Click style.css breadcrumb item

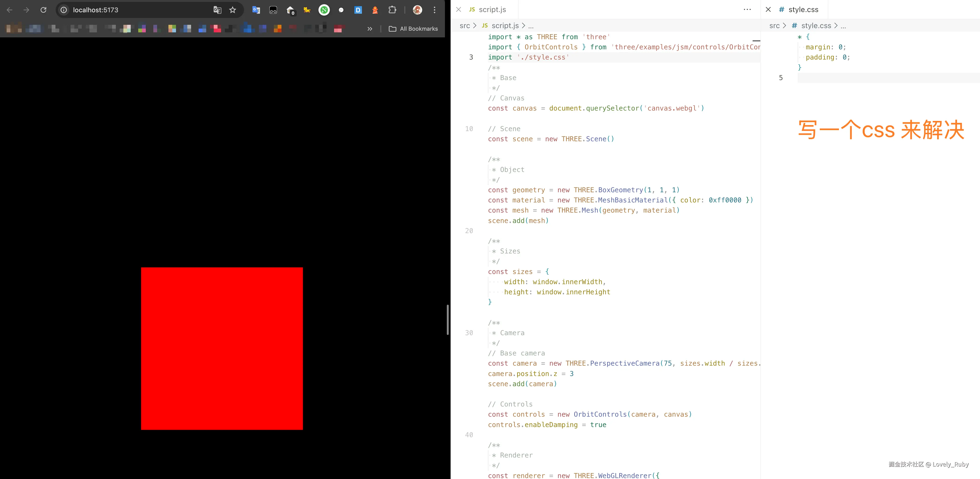[x=816, y=26]
